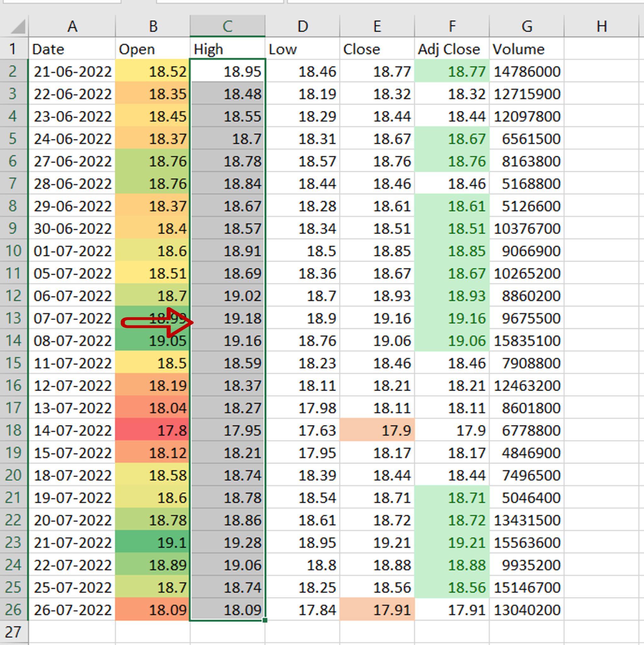644x645 pixels.
Task: Select column B header labeled B
Action: click(x=152, y=26)
